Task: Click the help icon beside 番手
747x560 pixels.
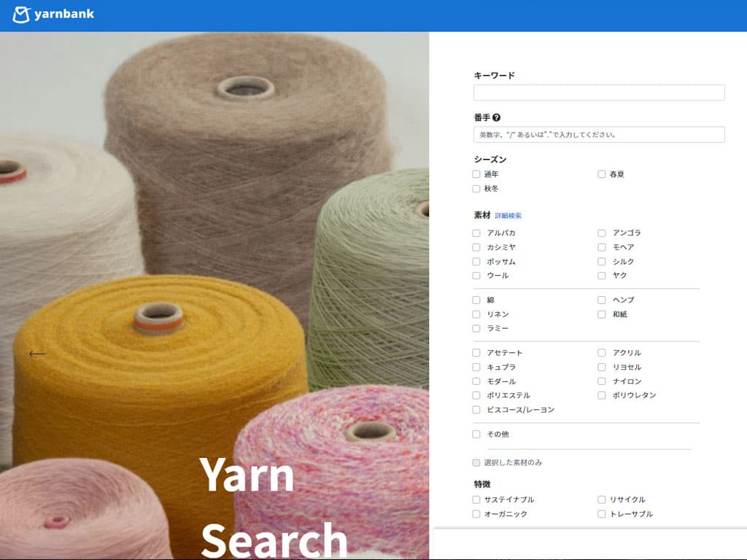Action: 496,117
